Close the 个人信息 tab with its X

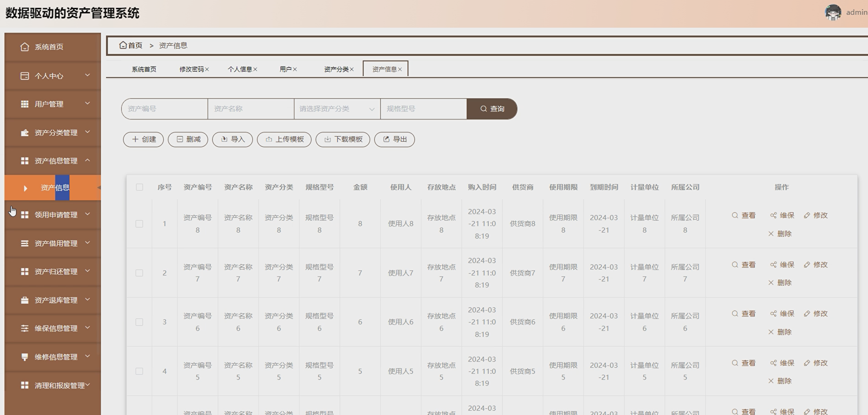pyautogui.click(x=255, y=70)
